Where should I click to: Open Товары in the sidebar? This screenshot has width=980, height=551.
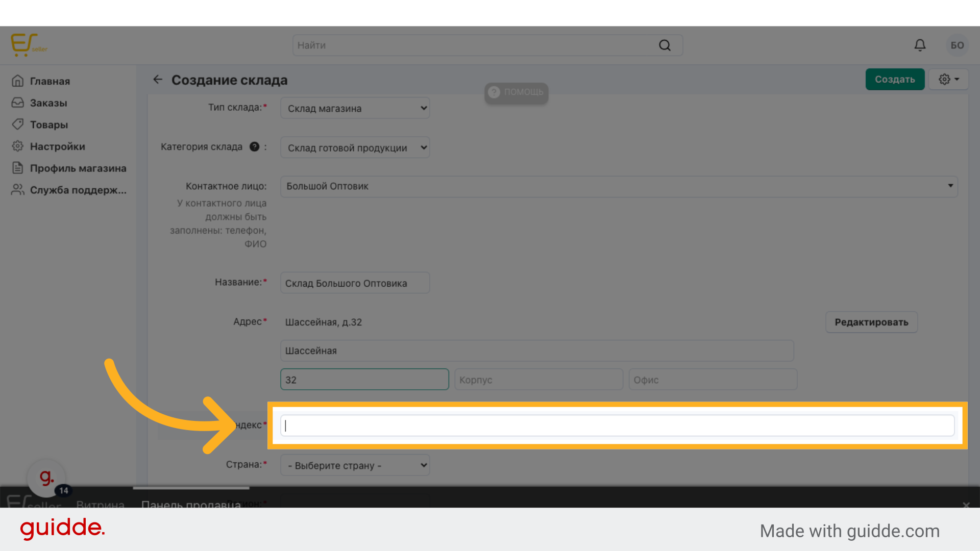(x=48, y=125)
